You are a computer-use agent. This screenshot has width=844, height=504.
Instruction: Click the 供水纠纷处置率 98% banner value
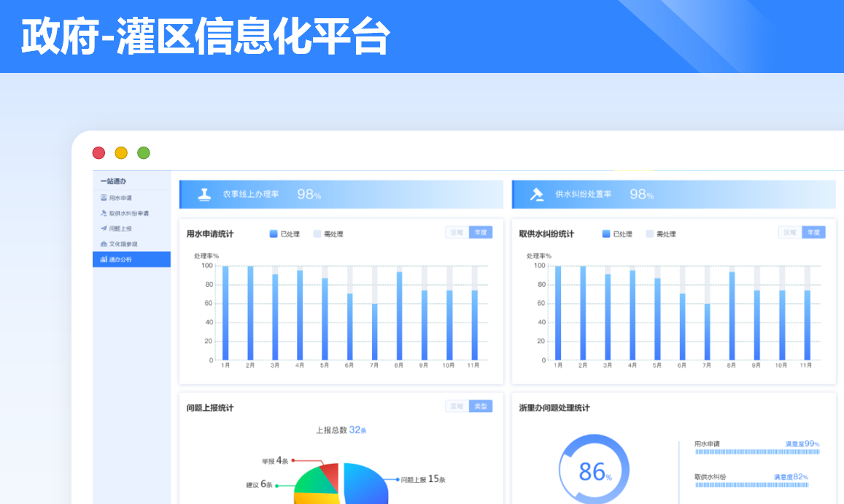point(642,195)
